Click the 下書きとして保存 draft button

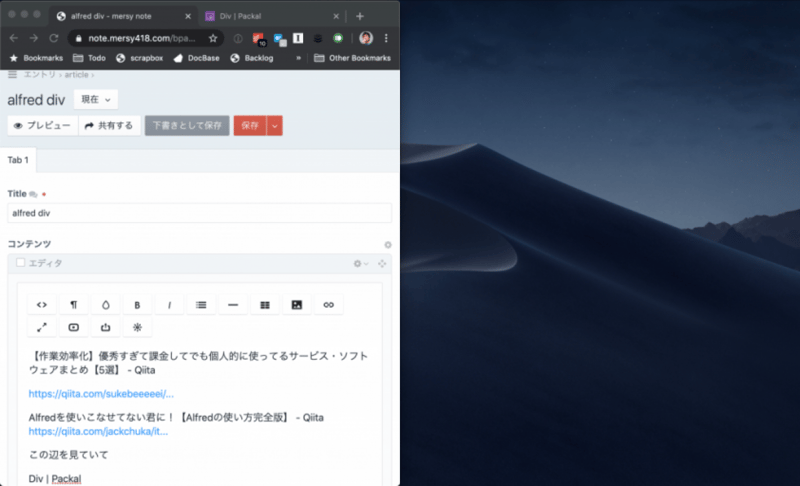(187, 126)
